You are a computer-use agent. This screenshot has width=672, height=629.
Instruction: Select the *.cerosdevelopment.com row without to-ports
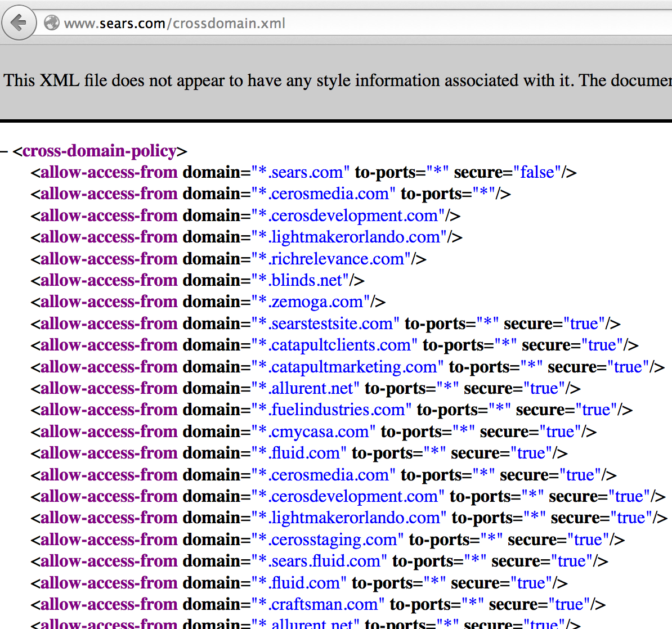coord(245,215)
